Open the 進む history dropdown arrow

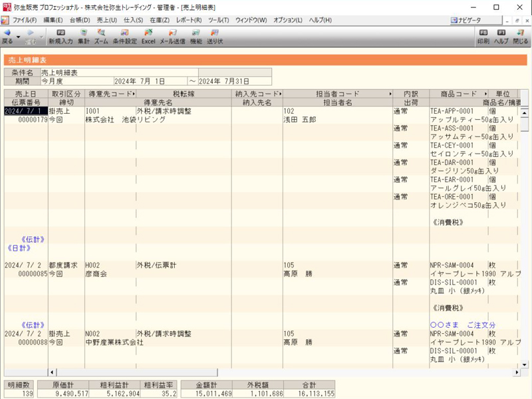click(x=41, y=37)
